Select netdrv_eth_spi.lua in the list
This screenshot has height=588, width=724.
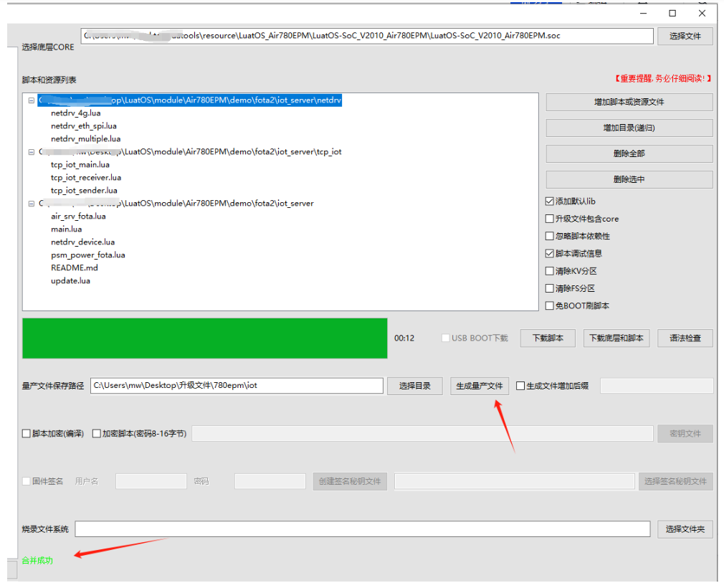(x=84, y=126)
